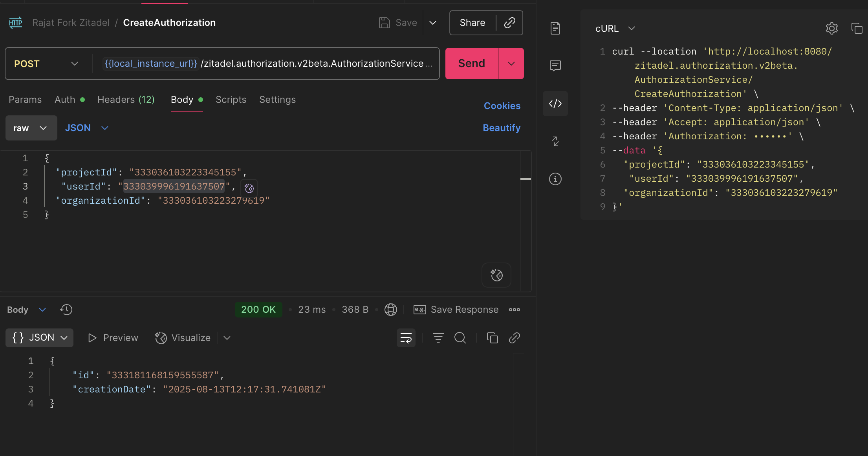Open the response history clock icon
The width and height of the screenshot is (868, 456).
(66, 310)
